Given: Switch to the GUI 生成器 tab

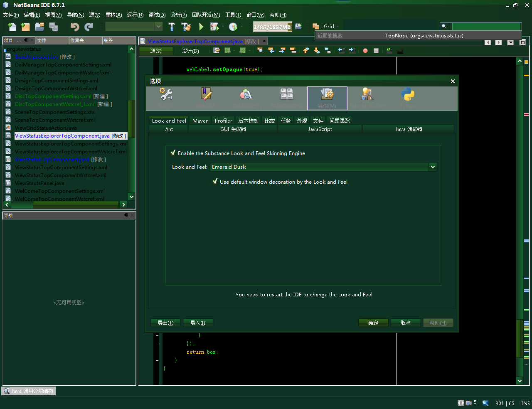Looking at the screenshot, I should [233, 129].
